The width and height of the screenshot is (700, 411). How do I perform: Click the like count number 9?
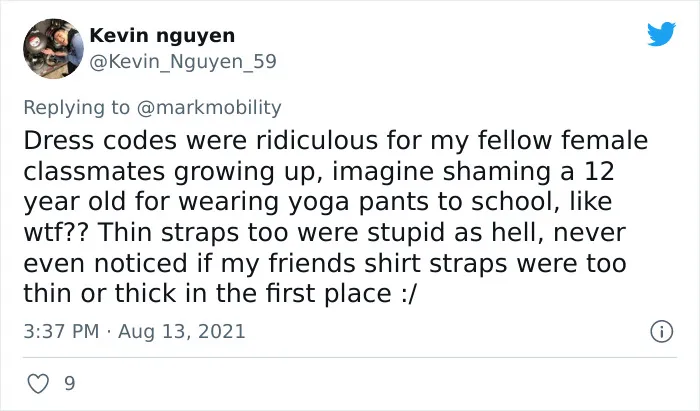click(70, 383)
